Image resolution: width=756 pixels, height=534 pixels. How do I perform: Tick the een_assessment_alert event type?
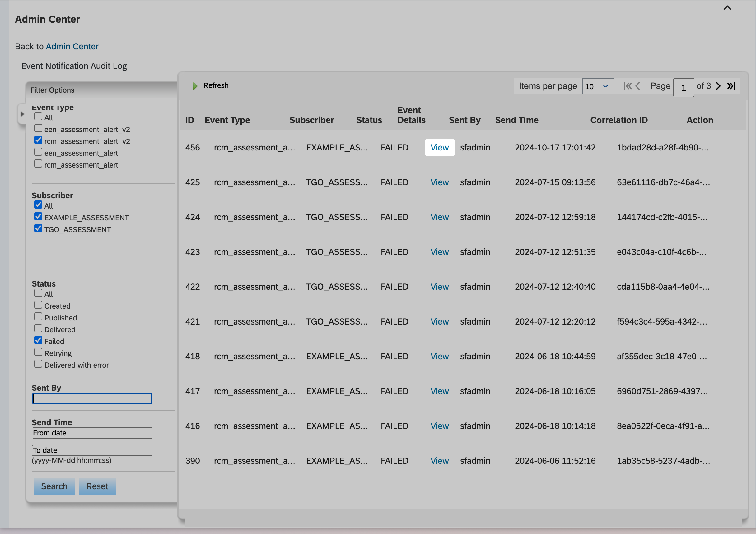[x=38, y=152]
